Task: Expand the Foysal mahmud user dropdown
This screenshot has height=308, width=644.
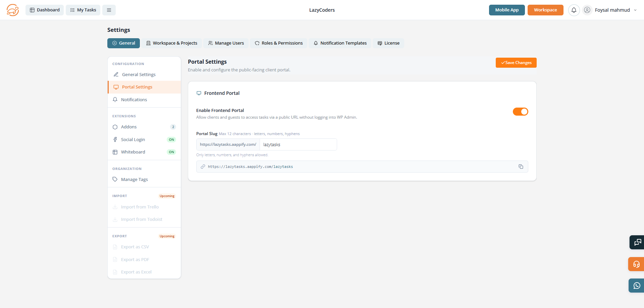Action: [x=635, y=10]
